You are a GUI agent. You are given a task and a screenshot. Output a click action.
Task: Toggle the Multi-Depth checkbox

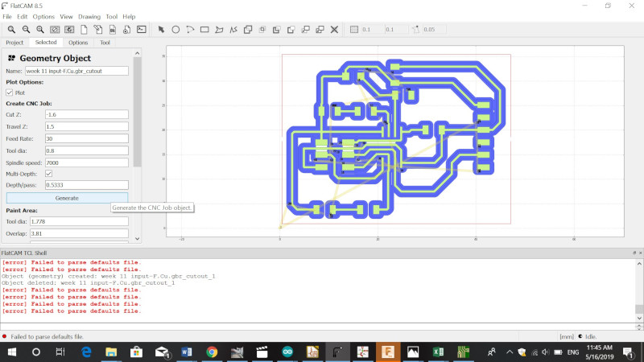coord(48,174)
